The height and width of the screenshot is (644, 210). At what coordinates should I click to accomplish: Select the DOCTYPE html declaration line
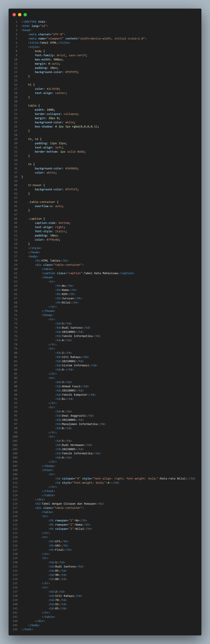coord(34,22)
